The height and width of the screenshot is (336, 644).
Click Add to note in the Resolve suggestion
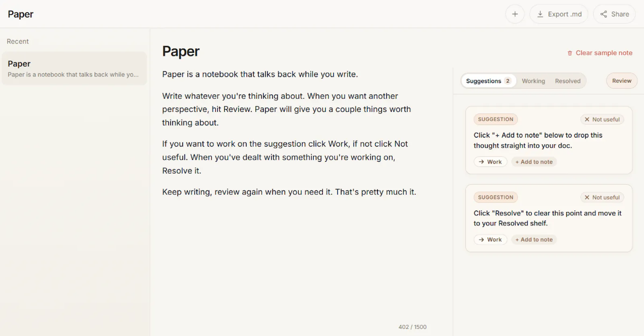point(534,239)
